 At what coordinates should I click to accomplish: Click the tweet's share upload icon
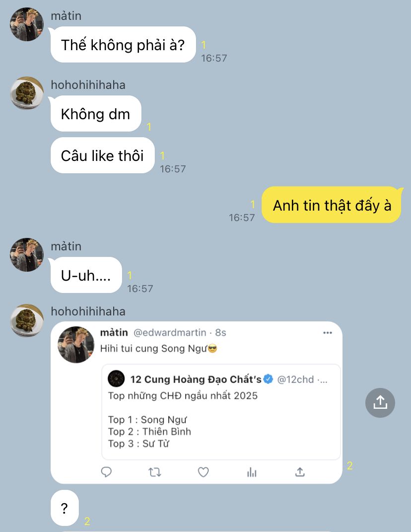pos(300,472)
